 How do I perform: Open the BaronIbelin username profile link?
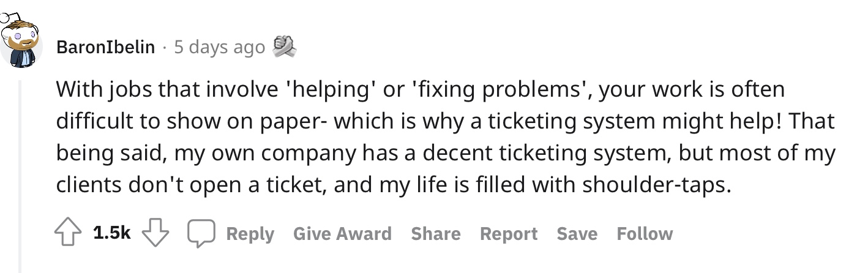pyautogui.click(x=105, y=47)
